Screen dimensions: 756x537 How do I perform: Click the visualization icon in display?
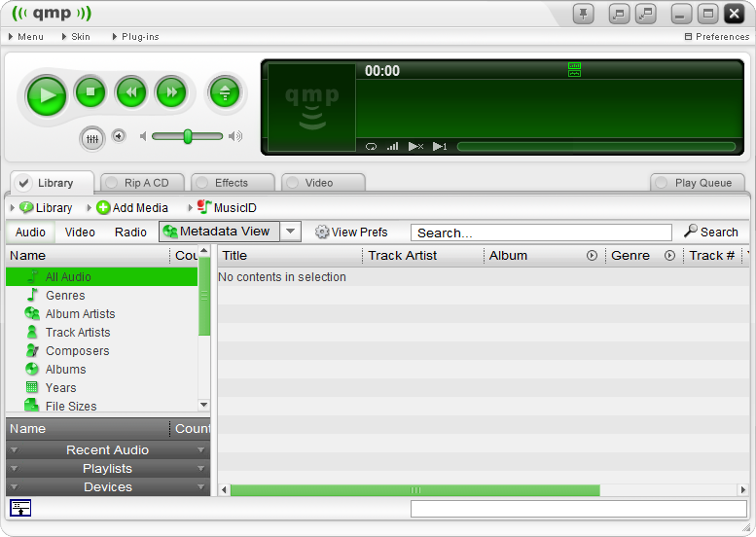point(574,69)
